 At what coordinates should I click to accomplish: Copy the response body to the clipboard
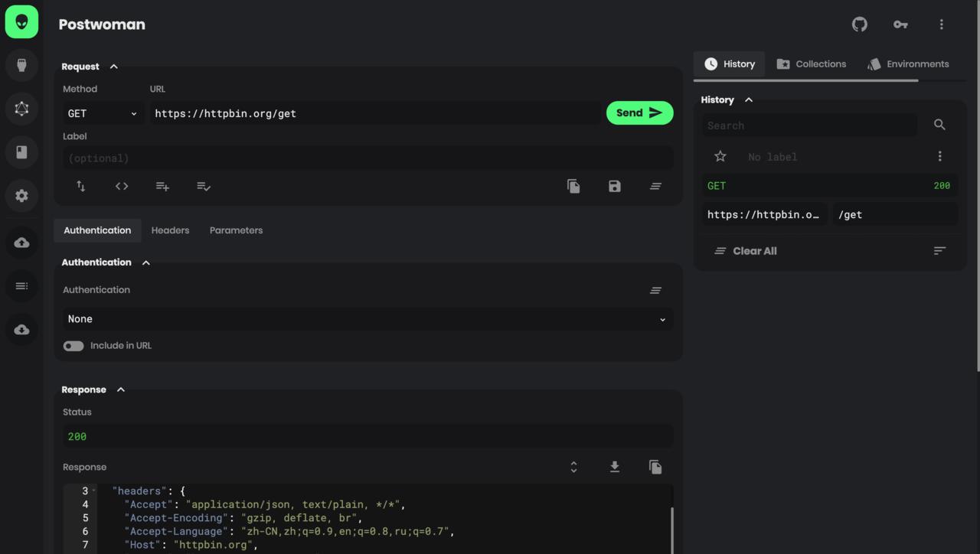tap(655, 467)
